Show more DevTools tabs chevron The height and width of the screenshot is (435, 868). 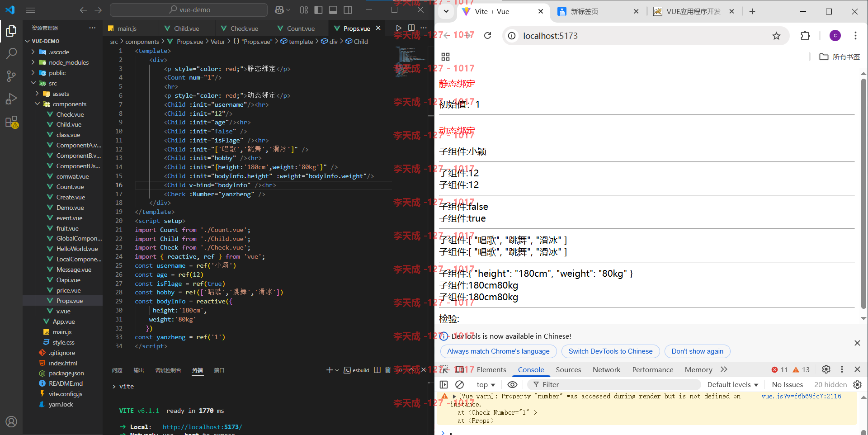(724, 369)
